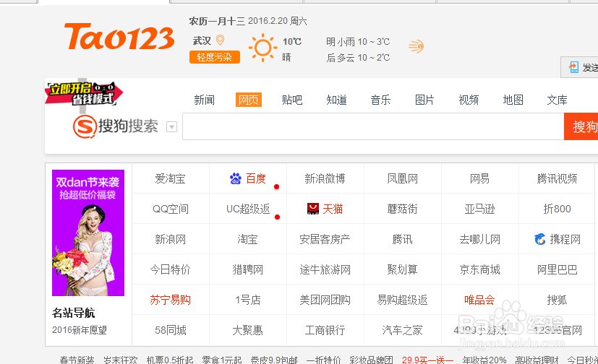The height and width of the screenshot is (364, 598).
Task: Click the Ctrip dolphin icon
Action: tap(540, 239)
